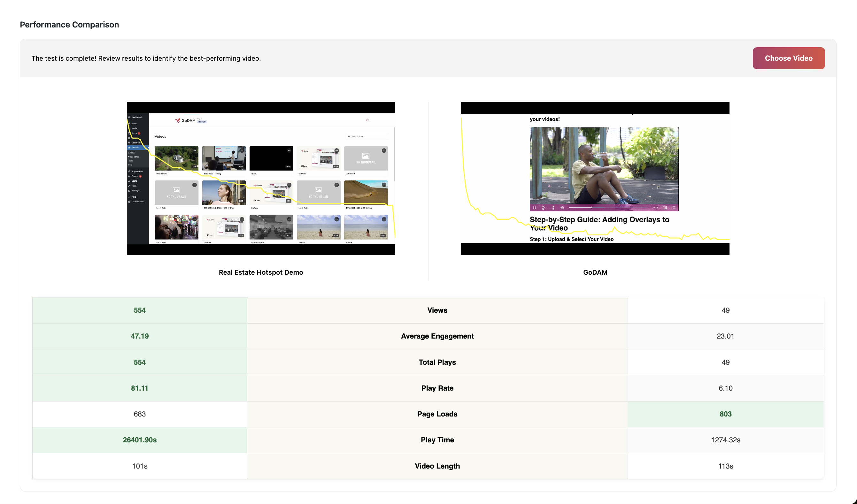Click the video progress bar seek handle

point(591,207)
